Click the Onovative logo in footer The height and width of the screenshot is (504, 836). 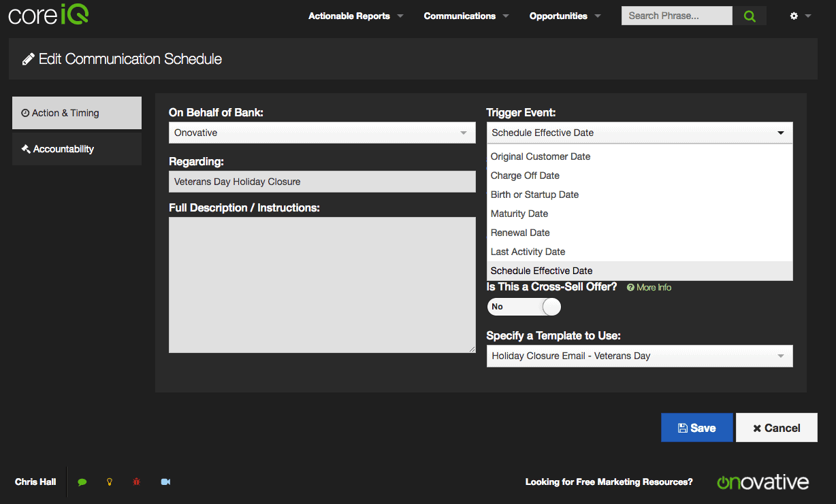[x=763, y=482]
